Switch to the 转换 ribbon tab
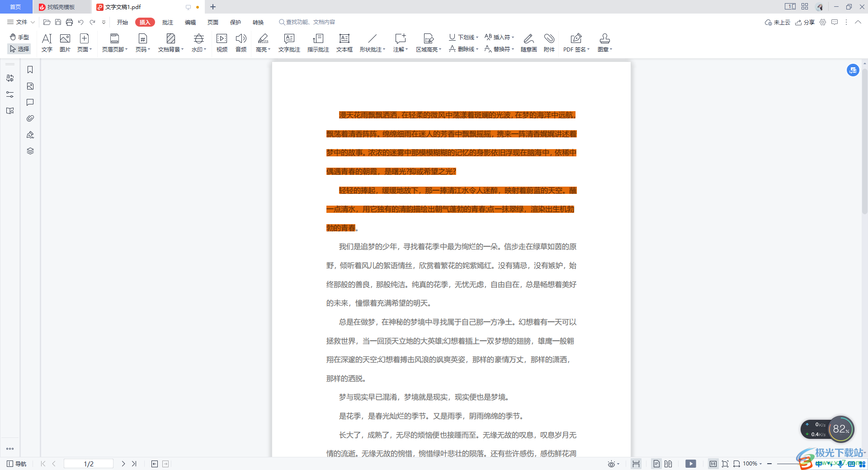This screenshot has width=868, height=470. pyautogui.click(x=258, y=22)
